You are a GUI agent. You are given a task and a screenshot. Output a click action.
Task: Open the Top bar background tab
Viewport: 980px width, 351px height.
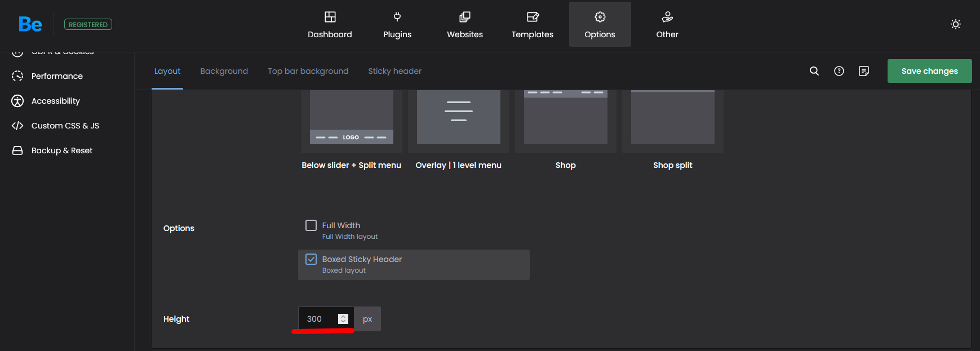coord(308,71)
